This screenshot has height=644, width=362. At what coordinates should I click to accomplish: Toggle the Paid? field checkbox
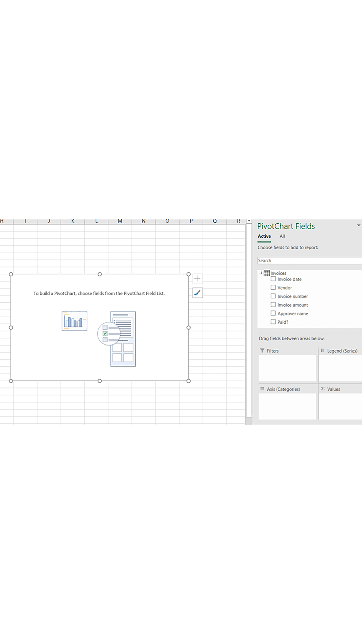click(273, 322)
